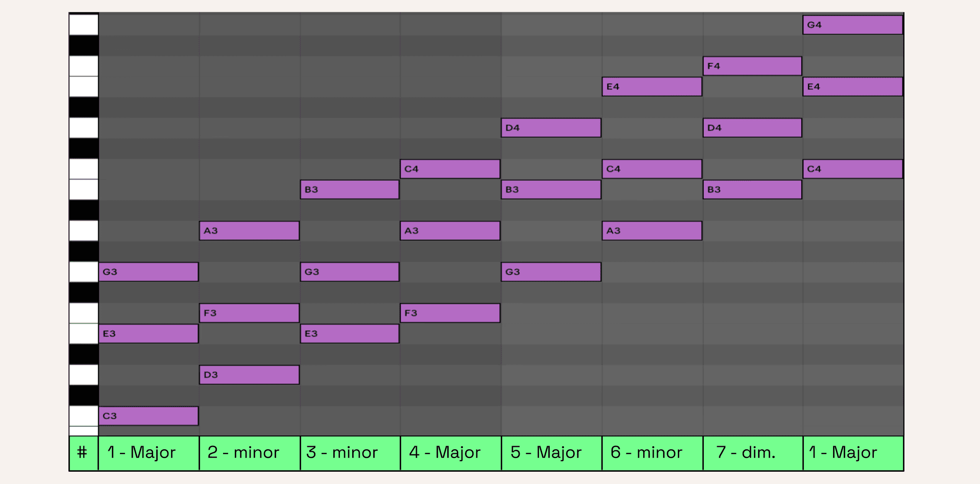The image size is (980, 484).
Task: Select the F4 note block
Action: click(x=752, y=66)
